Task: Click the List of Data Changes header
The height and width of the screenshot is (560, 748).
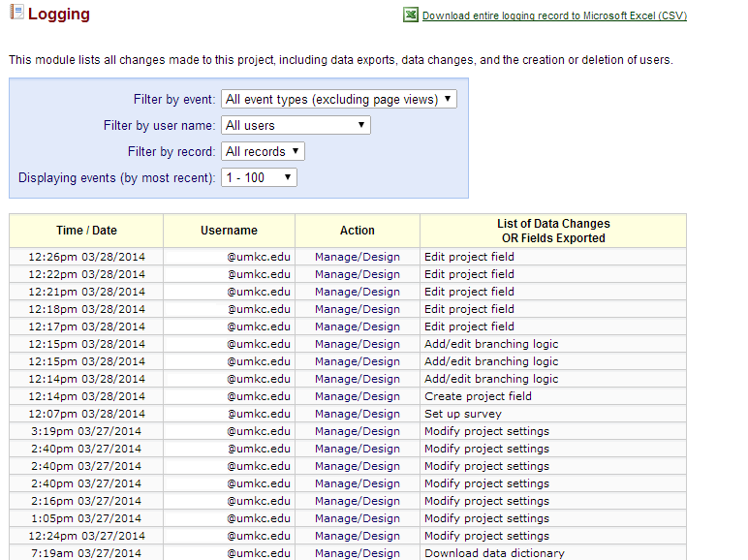Action: (553, 231)
